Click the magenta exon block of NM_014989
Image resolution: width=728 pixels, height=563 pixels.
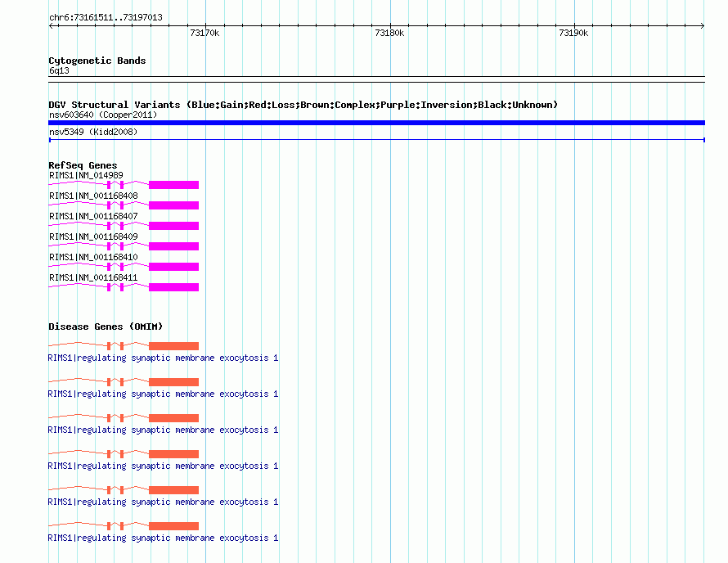pyautogui.click(x=173, y=185)
